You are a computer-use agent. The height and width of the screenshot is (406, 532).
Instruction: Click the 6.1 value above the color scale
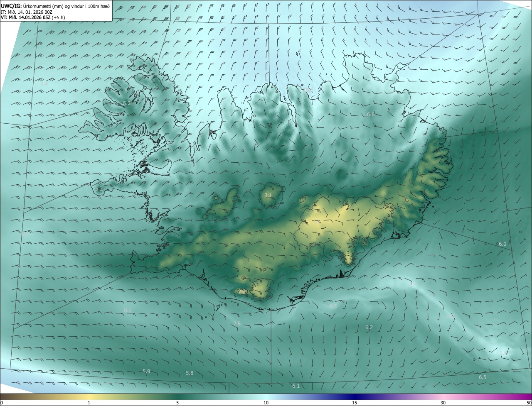[296, 386]
